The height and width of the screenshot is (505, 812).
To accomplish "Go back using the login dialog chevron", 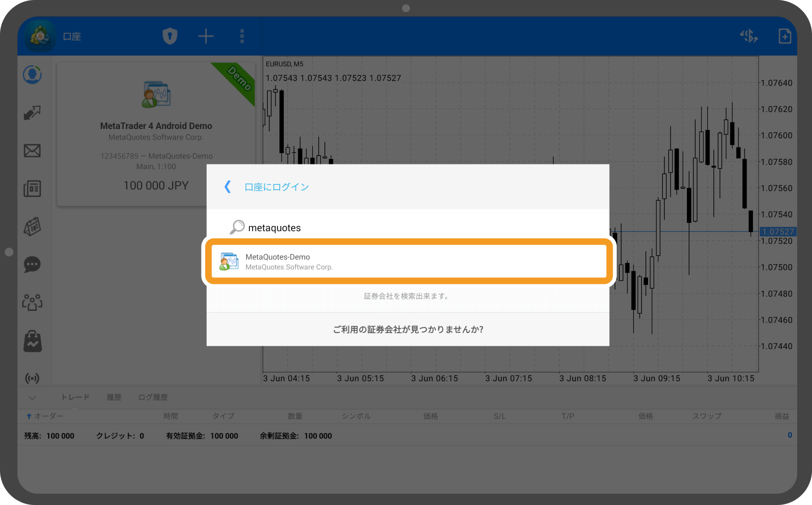I will click(x=227, y=187).
